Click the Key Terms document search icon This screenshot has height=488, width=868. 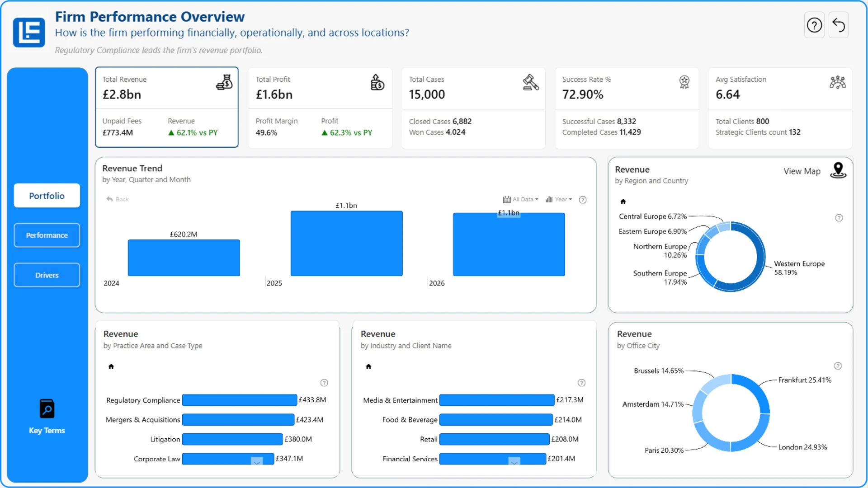(47, 409)
